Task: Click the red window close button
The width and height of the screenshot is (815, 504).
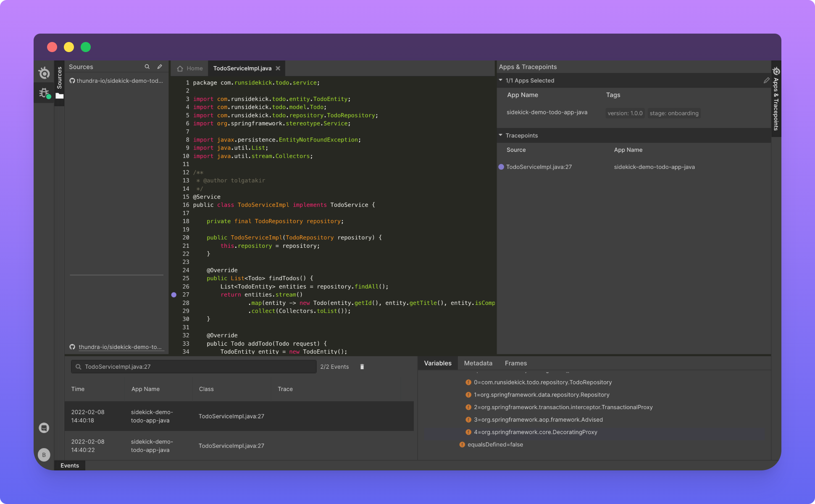Action: (x=52, y=47)
